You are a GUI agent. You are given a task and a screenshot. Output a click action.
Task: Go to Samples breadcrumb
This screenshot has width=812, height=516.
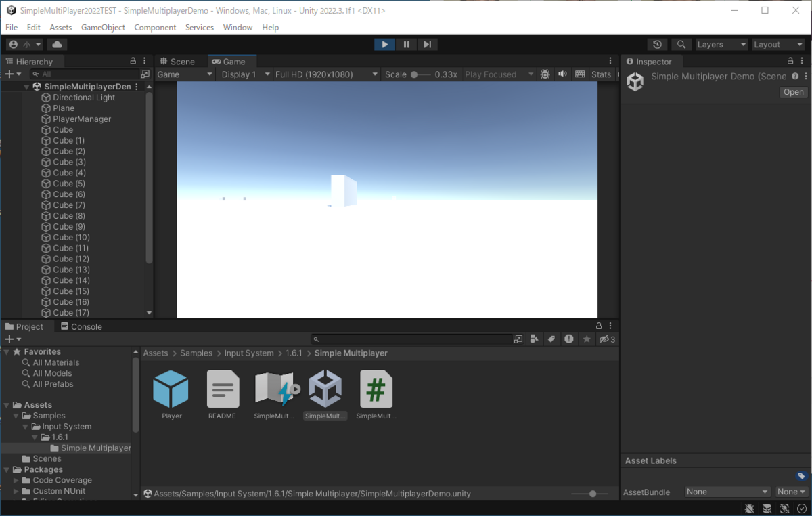coord(196,353)
